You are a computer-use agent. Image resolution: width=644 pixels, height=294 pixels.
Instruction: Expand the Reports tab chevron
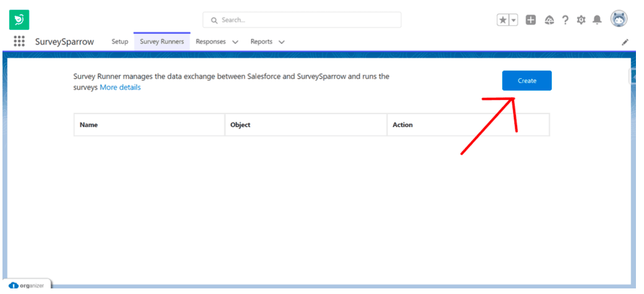[x=282, y=42]
